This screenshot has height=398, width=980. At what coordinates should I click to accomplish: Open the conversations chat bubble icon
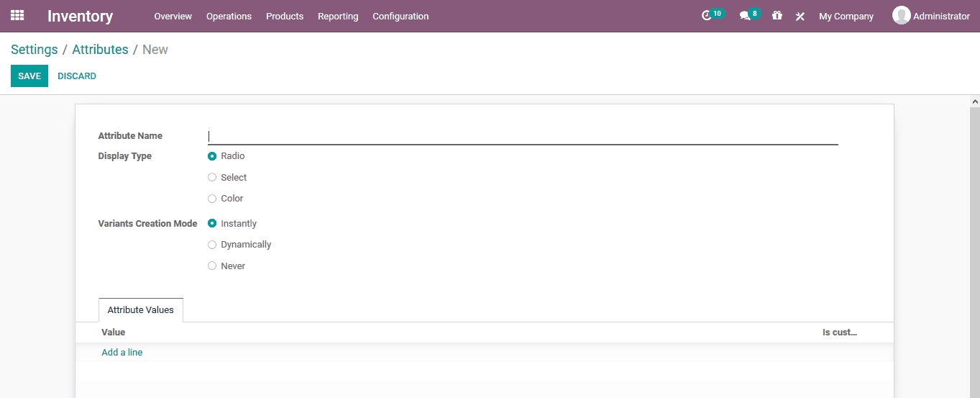[745, 16]
